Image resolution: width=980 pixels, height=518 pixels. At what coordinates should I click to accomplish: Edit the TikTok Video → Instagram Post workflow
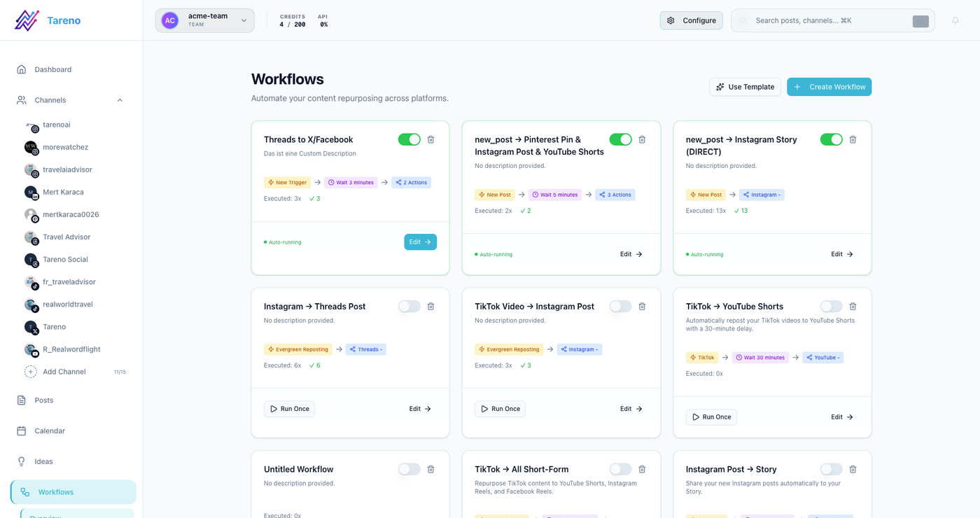[631, 409]
